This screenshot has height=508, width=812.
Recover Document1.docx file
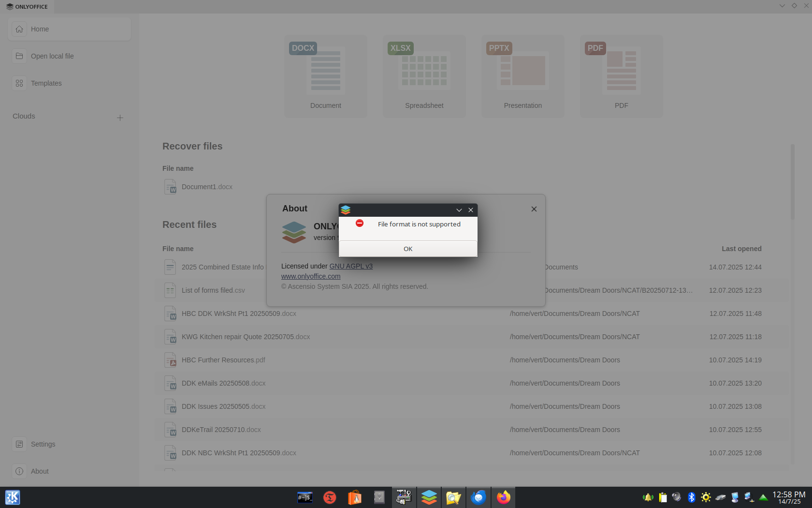207,187
